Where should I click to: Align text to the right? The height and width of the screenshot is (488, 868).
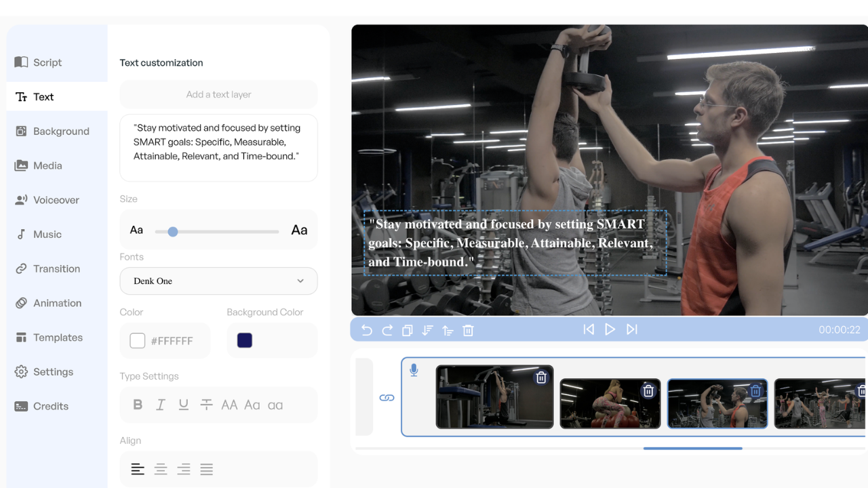click(184, 469)
